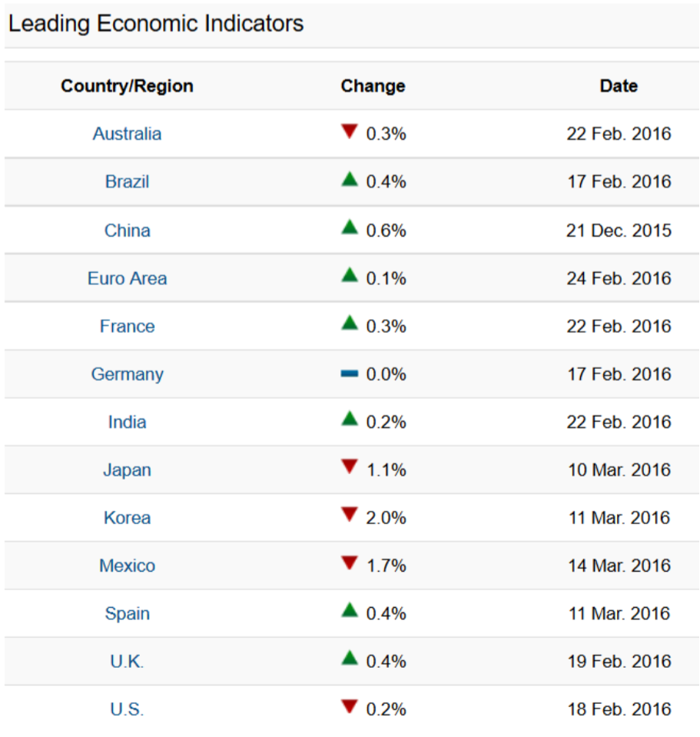This screenshot has height=737, width=700.
Task: Click China's green up arrow indicator
Action: (x=349, y=227)
